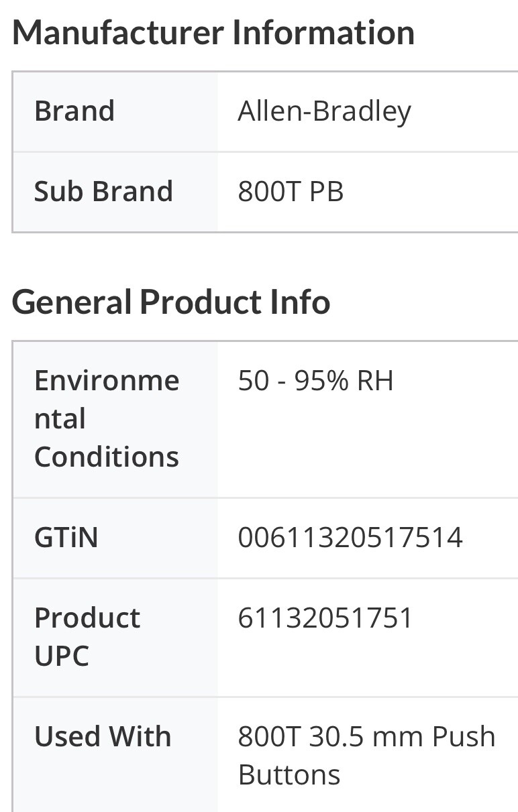This screenshot has height=812, width=518.
Task: Click the word General in the second heading
Action: pyautogui.click(x=71, y=302)
